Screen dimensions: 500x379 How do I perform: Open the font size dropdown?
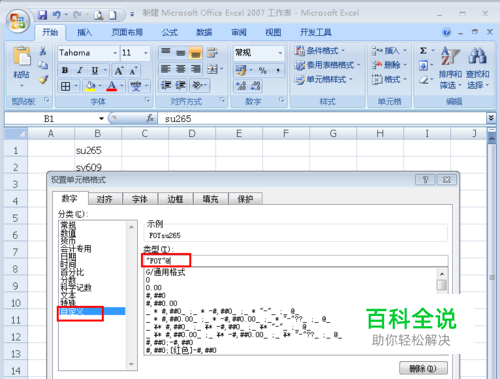(145, 53)
